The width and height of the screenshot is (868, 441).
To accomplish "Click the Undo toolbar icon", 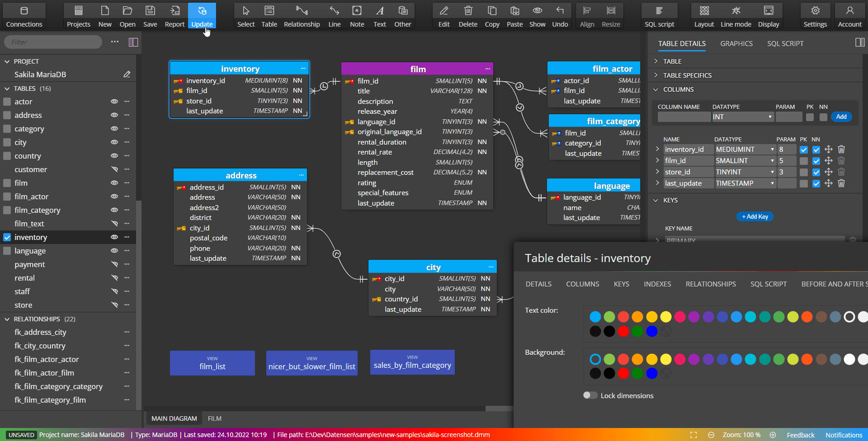I will click(x=560, y=16).
